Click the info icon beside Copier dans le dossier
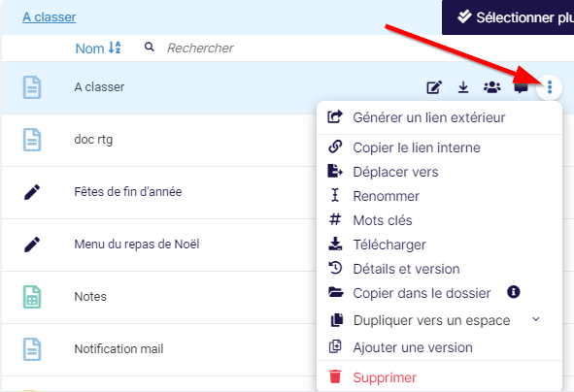The image size is (574, 392). point(513,292)
